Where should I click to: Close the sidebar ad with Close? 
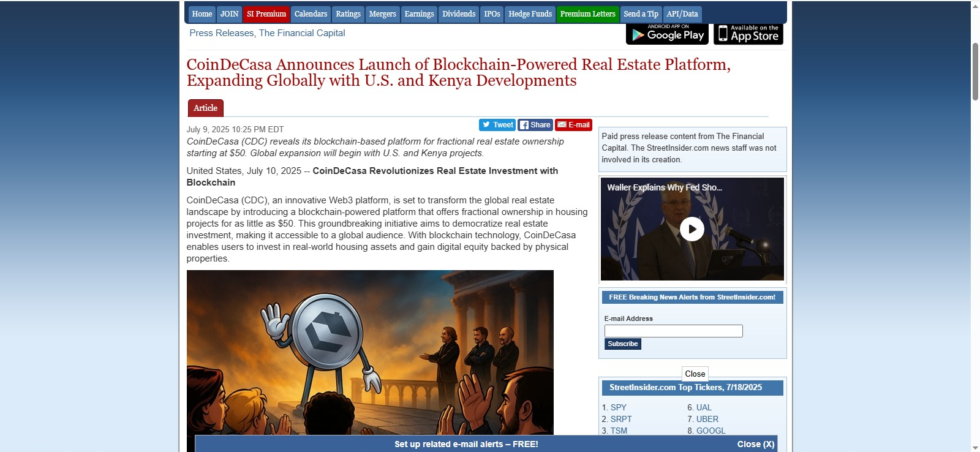tap(695, 374)
